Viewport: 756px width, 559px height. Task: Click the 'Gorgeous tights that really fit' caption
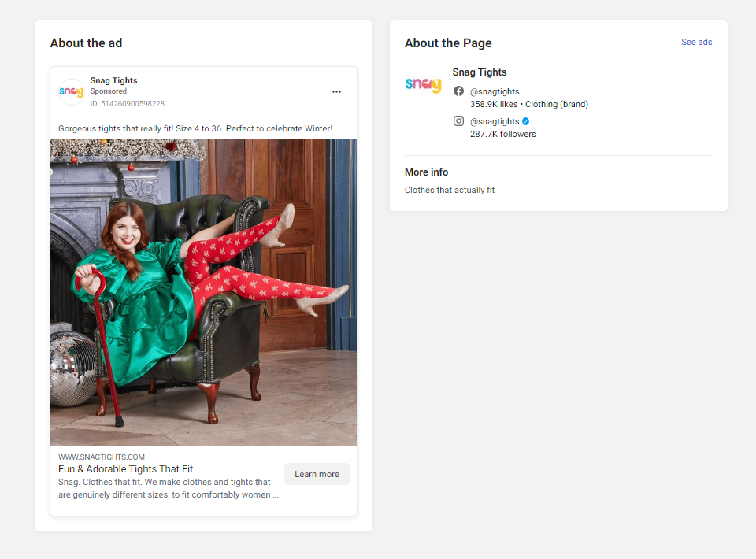coord(195,128)
